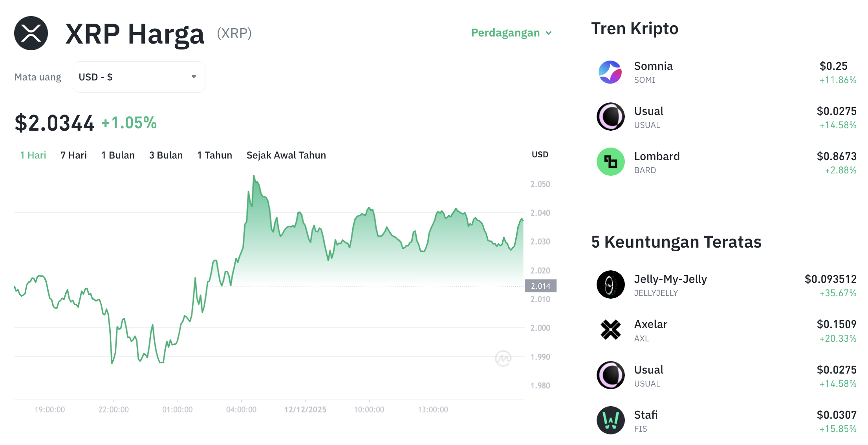Click the Jelly-My-Jelly token icon

610,285
